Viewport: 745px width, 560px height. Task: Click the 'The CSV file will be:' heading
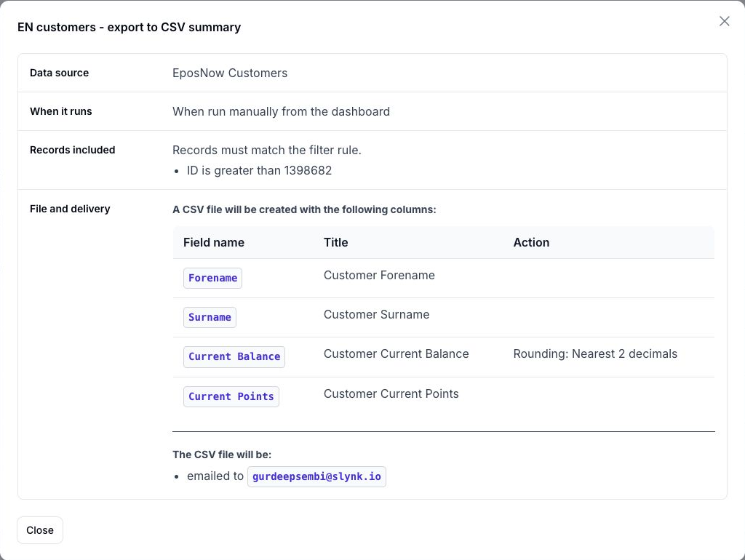(x=222, y=455)
